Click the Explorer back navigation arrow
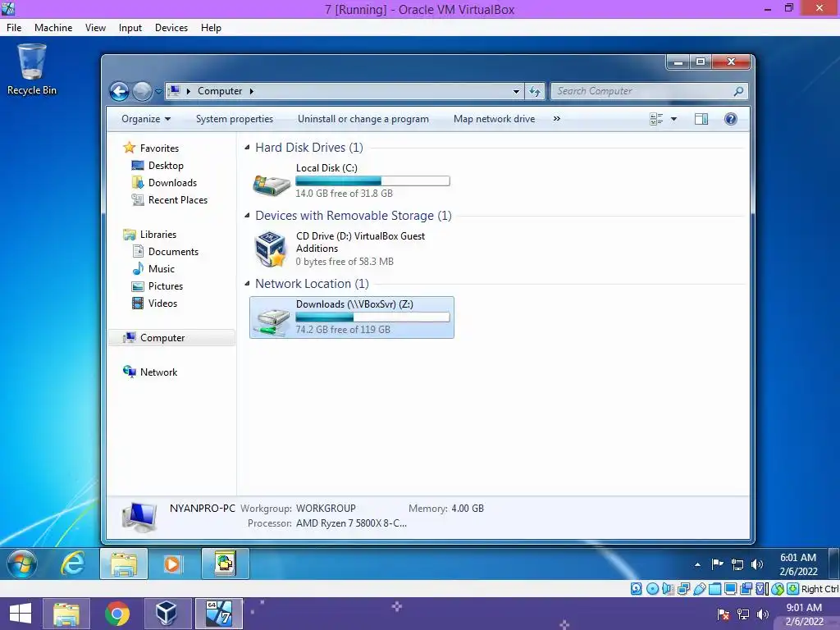This screenshot has height=630, width=840. pyautogui.click(x=120, y=92)
